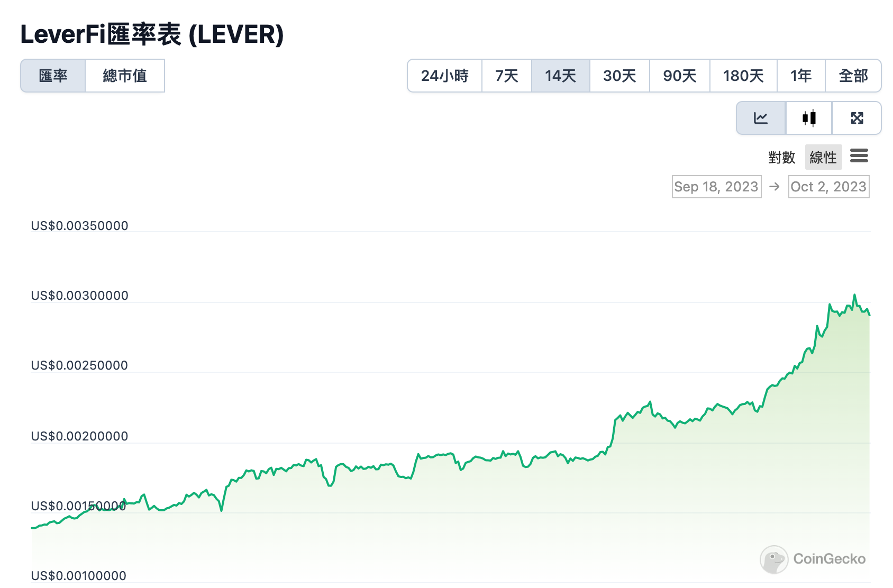Select the candle body icon in chart toolbar

[809, 118]
